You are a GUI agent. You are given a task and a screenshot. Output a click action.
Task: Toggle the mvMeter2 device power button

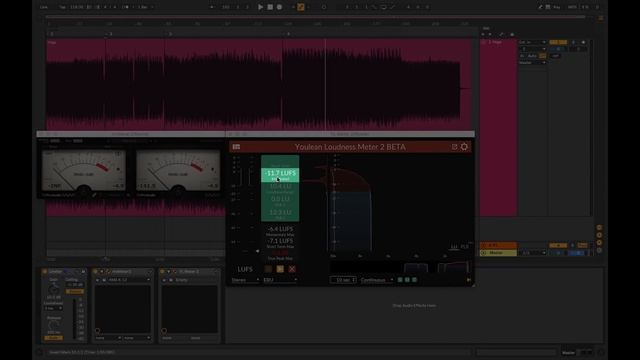96,271
